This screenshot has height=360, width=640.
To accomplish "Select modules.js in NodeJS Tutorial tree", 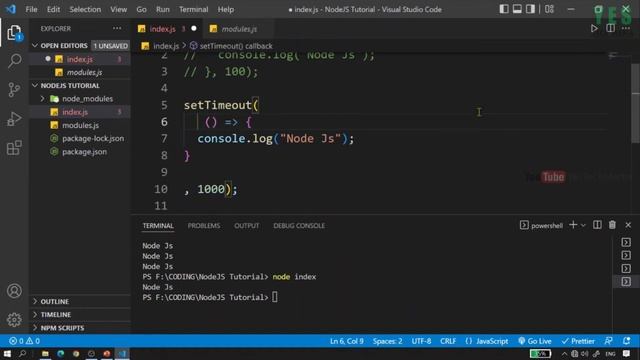I will click(80, 125).
